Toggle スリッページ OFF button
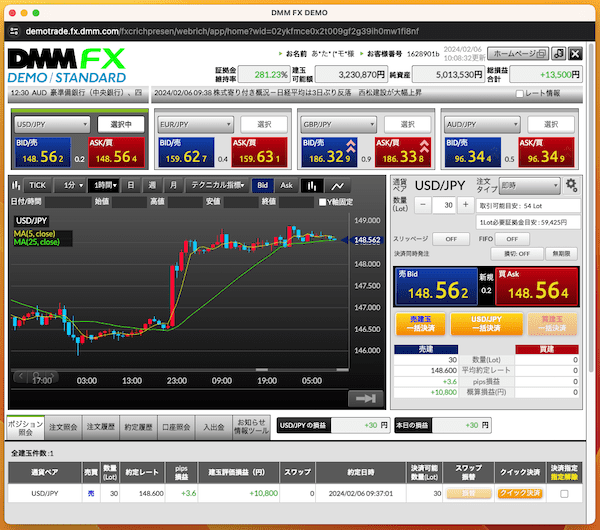This screenshot has width=600, height=530. coord(451,239)
